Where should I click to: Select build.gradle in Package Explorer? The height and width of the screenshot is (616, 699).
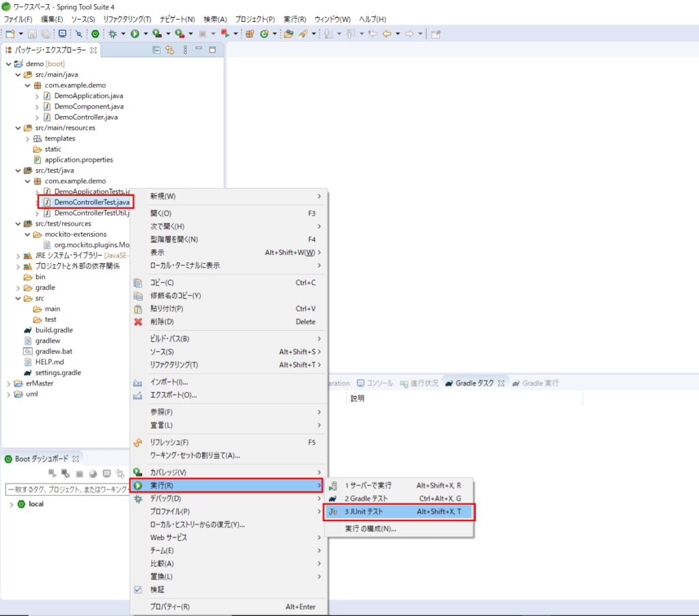54,330
